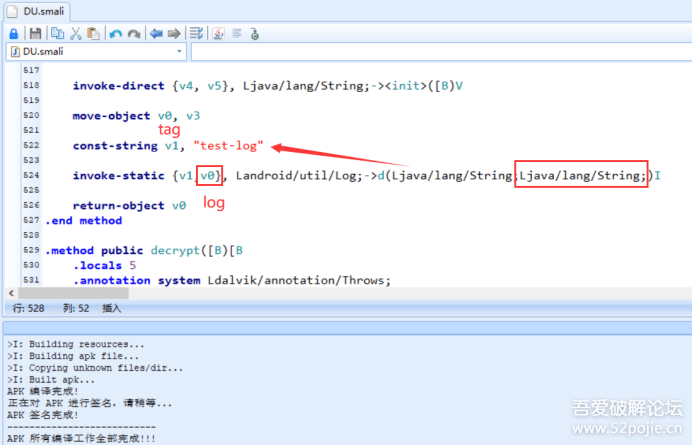Toggle the lock (read-only) icon
Viewport: 692px width, 445px height.
coord(14,34)
